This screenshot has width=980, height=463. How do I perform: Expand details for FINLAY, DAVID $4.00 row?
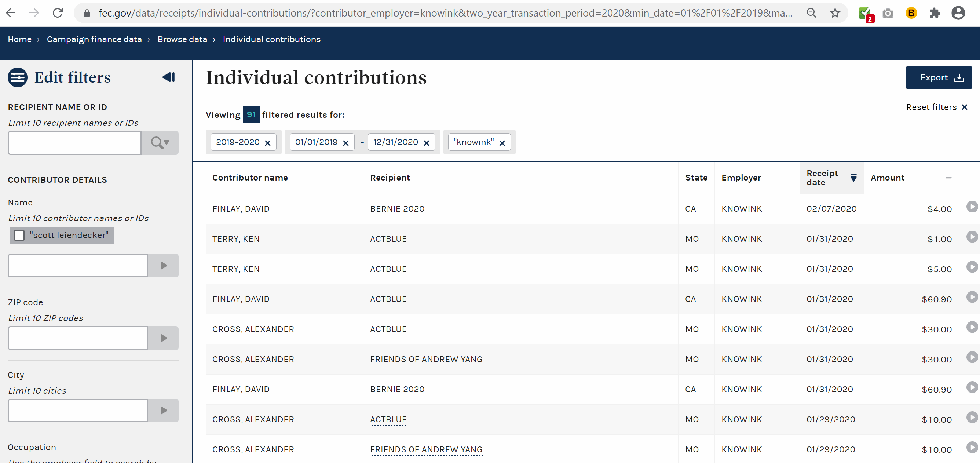(x=972, y=207)
